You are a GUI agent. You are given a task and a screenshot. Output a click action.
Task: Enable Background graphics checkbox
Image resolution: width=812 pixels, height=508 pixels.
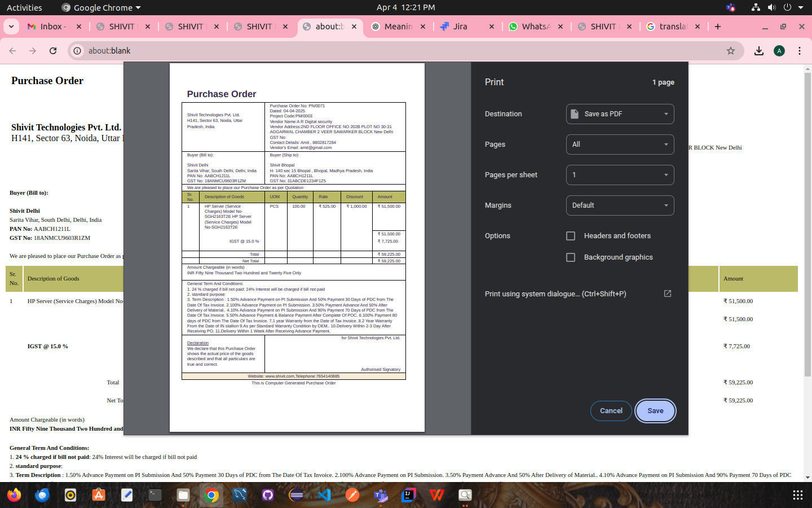[x=571, y=257]
